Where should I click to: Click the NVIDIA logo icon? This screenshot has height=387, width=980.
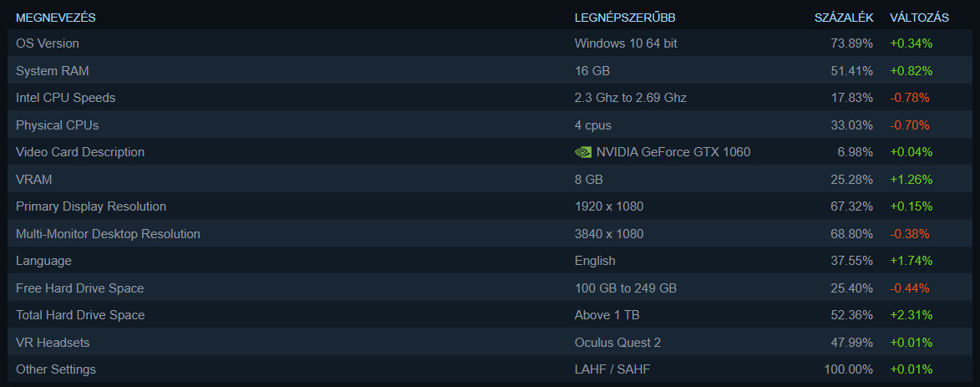point(583,152)
